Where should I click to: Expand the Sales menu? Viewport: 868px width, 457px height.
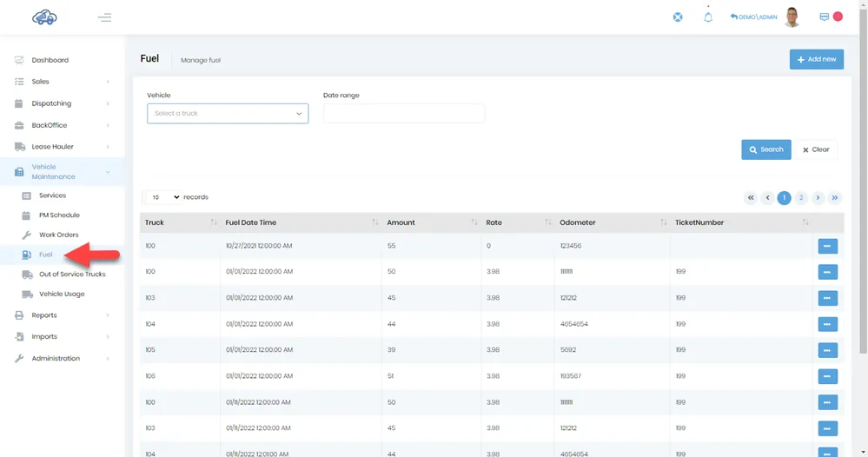coord(62,82)
